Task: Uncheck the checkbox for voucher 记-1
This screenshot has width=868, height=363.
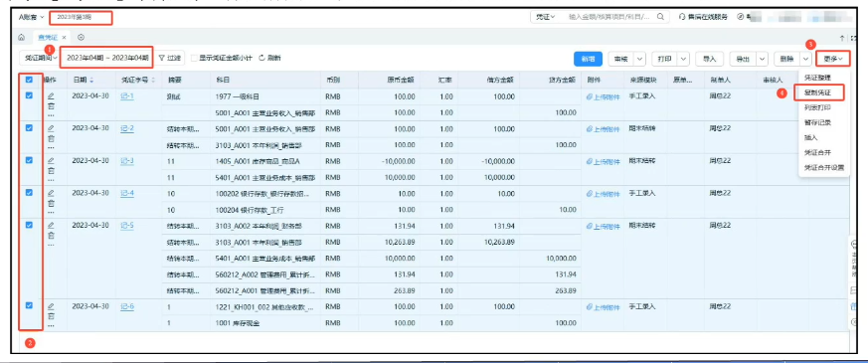Action: point(30,95)
